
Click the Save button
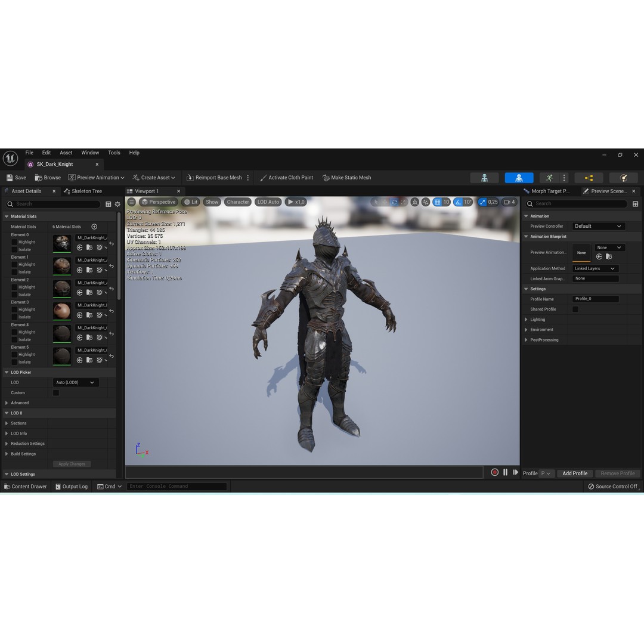[16, 178]
